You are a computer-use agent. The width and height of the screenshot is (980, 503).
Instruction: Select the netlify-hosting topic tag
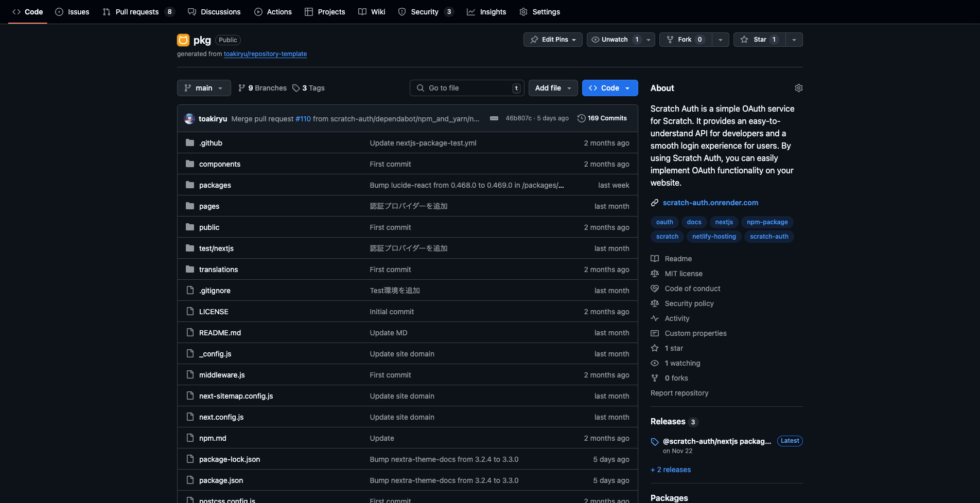click(x=714, y=237)
